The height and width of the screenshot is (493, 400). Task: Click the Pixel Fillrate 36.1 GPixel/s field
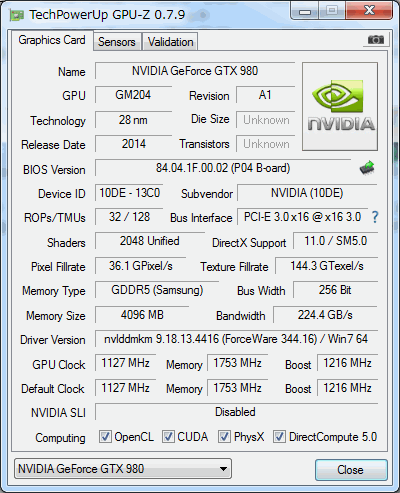pyautogui.click(x=141, y=266)
